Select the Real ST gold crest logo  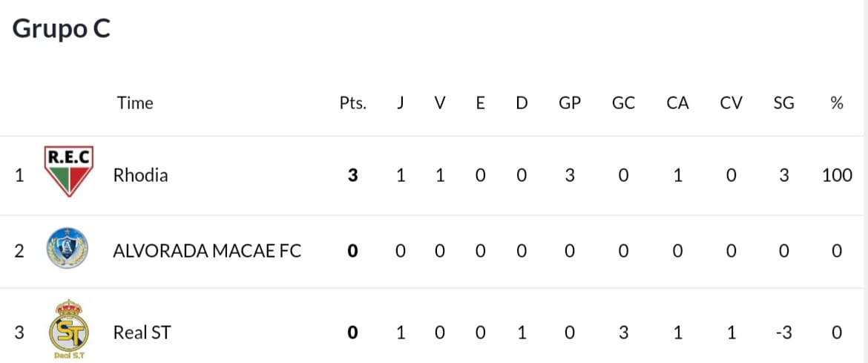(x=69, y=330)
